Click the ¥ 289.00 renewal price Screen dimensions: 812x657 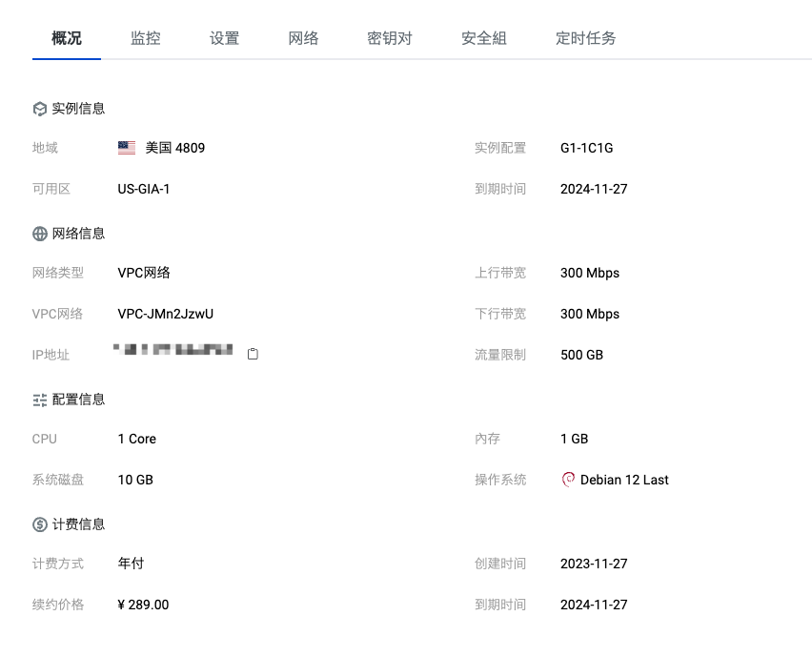pos(143,605)
